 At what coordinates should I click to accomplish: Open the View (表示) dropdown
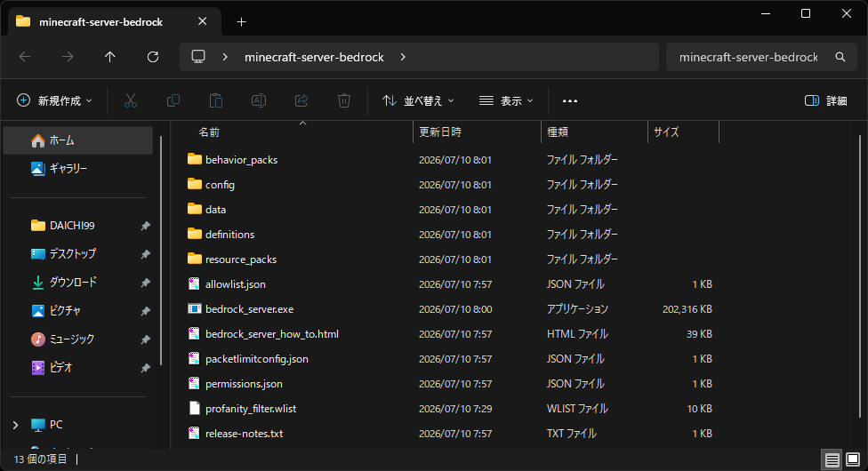point(506,100)
